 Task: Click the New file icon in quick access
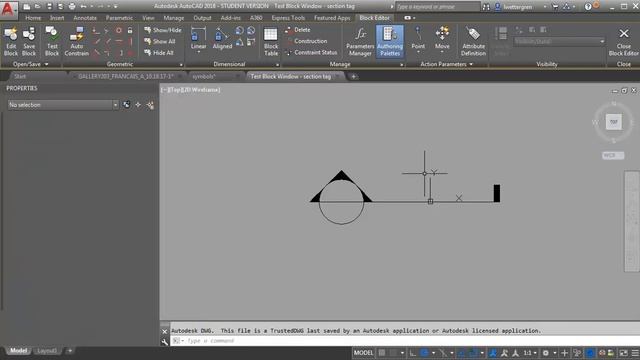tap(27, 7)
